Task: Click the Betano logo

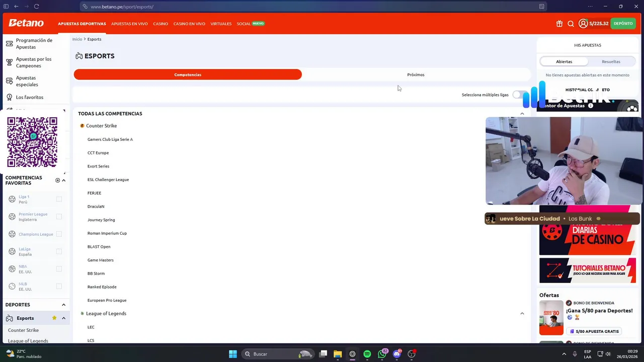Action: point(26,23)
